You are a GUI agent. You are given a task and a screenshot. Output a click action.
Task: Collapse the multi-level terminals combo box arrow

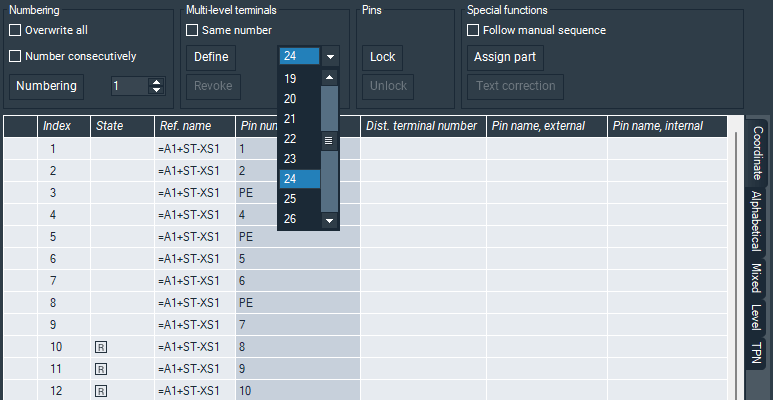click(330, 57)
